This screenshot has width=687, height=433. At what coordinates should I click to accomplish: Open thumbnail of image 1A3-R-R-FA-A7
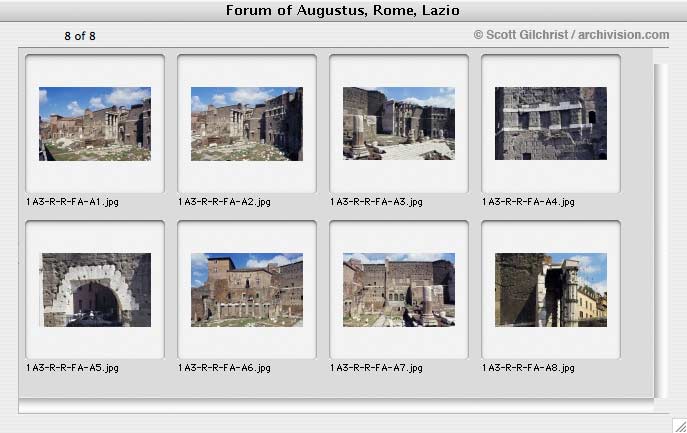coord(399,290)
